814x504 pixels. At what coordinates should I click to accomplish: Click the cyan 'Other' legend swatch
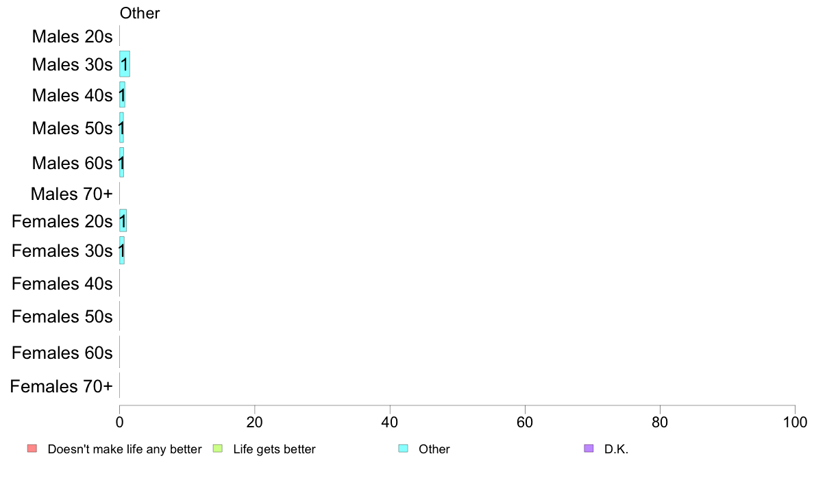pyautogui.click(x=404, y=449)
